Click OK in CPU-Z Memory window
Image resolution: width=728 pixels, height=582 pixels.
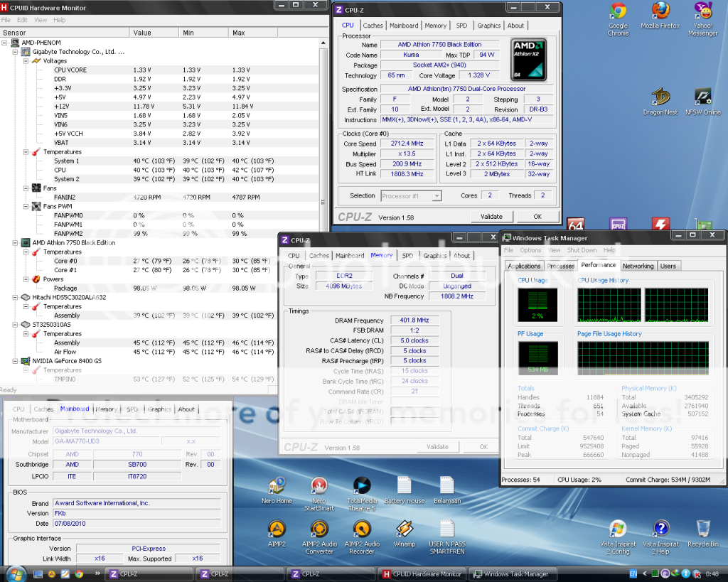point(483,447)
